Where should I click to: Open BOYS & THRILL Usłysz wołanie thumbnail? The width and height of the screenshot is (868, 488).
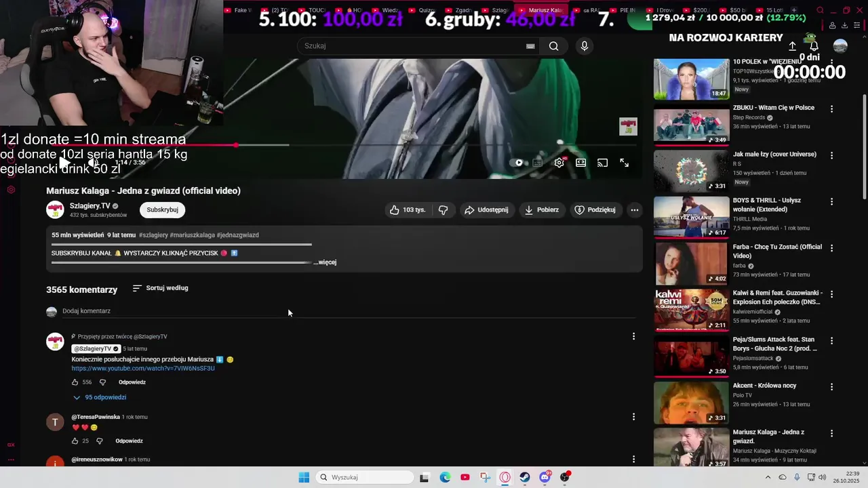coord(691,218)
